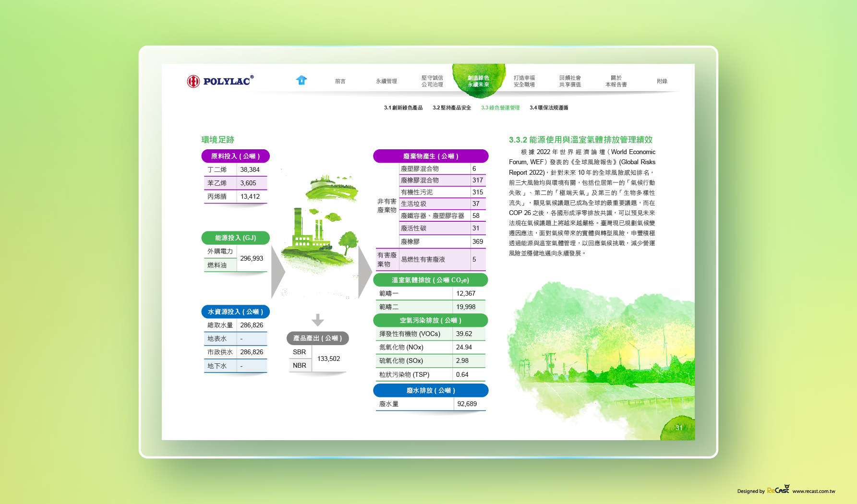Click the 廢橡膠 value 369
Image resolution: width=857 pixels, height=504 pixels.
478,241
